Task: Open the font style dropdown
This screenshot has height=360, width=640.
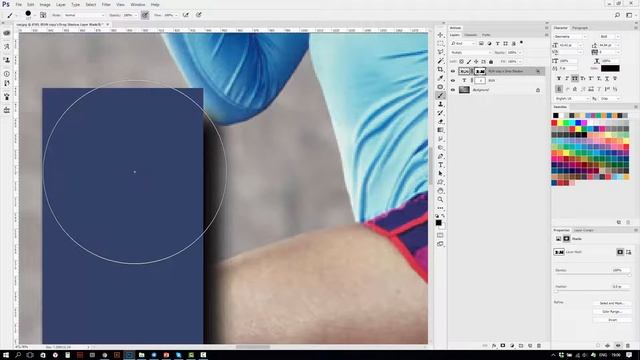Action: (610, 37)
